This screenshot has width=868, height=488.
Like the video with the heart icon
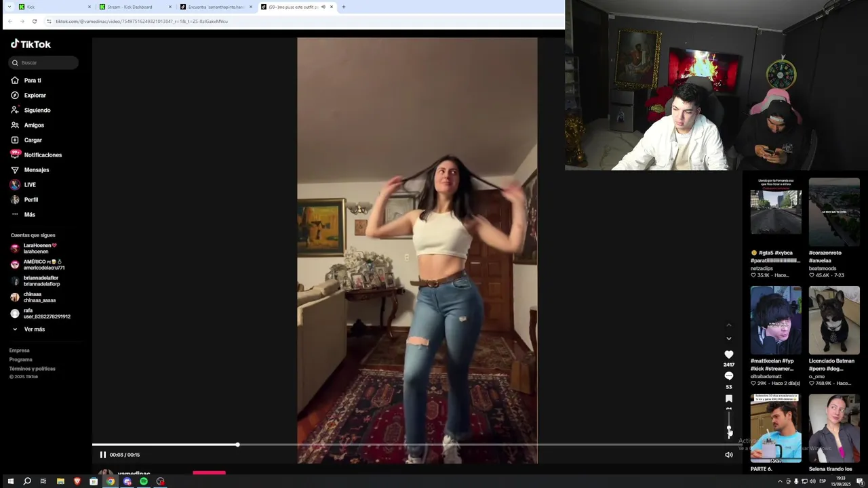tap(729, 354)
